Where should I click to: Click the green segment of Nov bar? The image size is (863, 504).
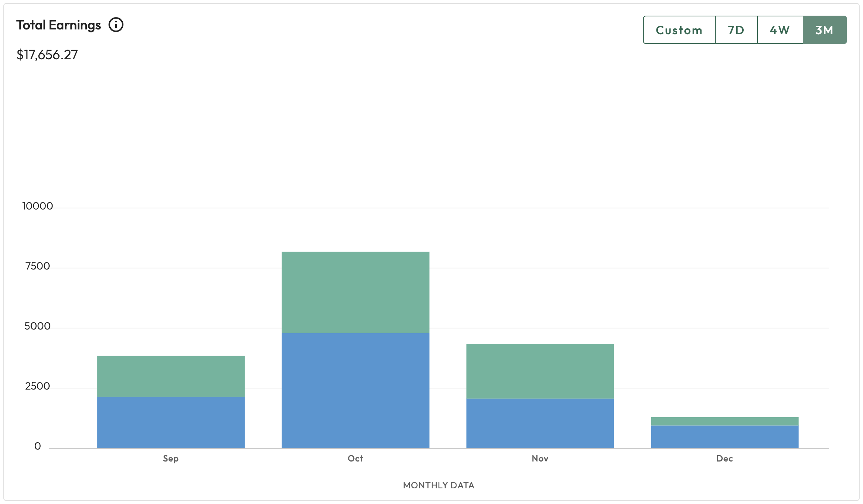pyautogui.click(x=540, y=371)
